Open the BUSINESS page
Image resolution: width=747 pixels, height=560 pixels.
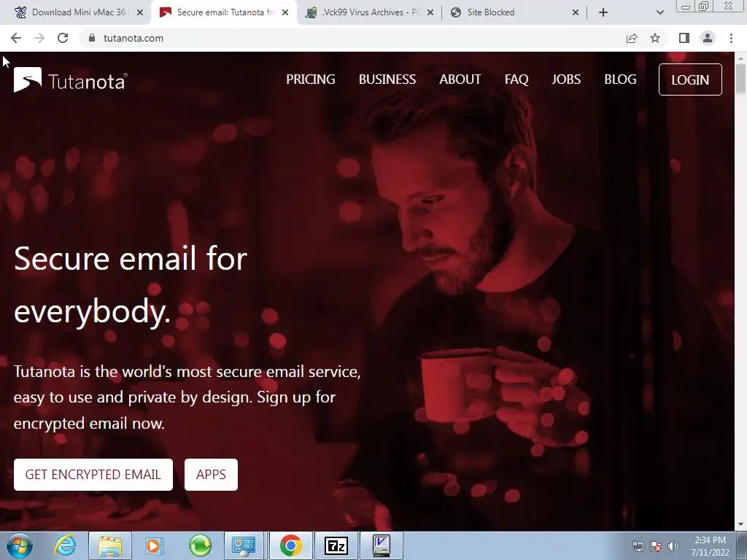coord(387,79)
